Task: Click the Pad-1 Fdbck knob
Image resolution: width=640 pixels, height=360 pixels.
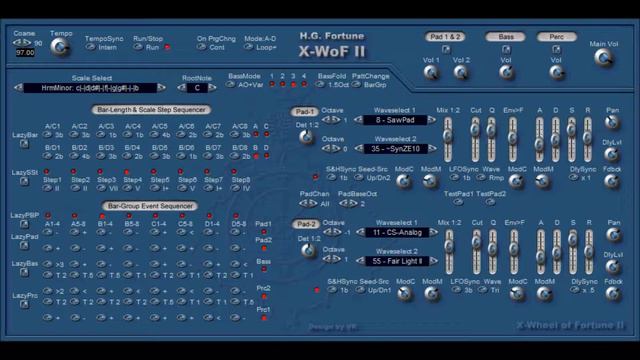Action: click(x=611, y=181)
